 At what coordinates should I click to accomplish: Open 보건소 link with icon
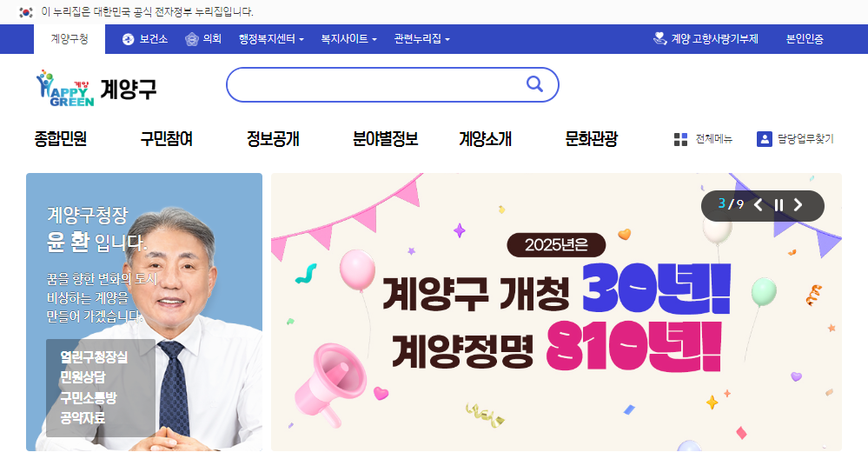click(145, 39)
